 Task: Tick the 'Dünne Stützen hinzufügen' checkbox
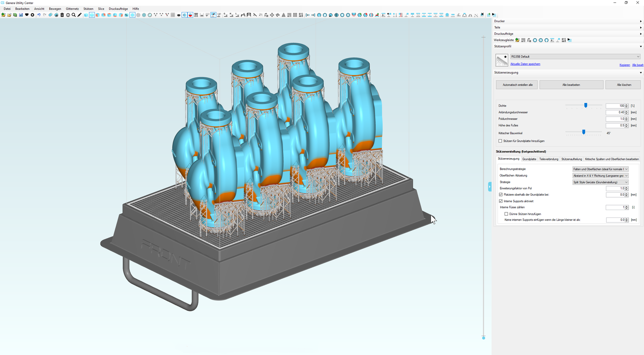(506, 214)
